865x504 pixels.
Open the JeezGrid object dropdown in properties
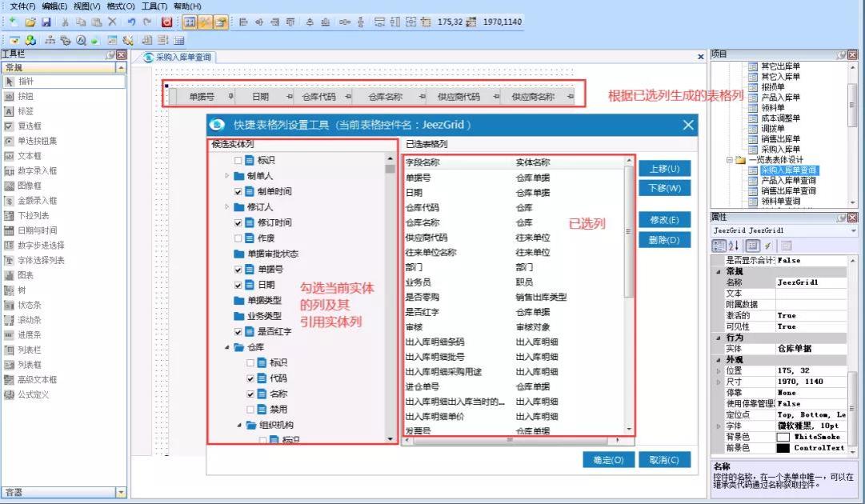854,230
